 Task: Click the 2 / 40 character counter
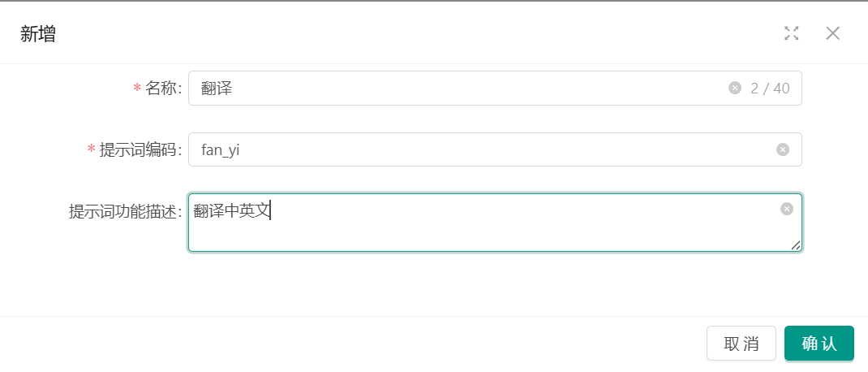click(770, 88)
